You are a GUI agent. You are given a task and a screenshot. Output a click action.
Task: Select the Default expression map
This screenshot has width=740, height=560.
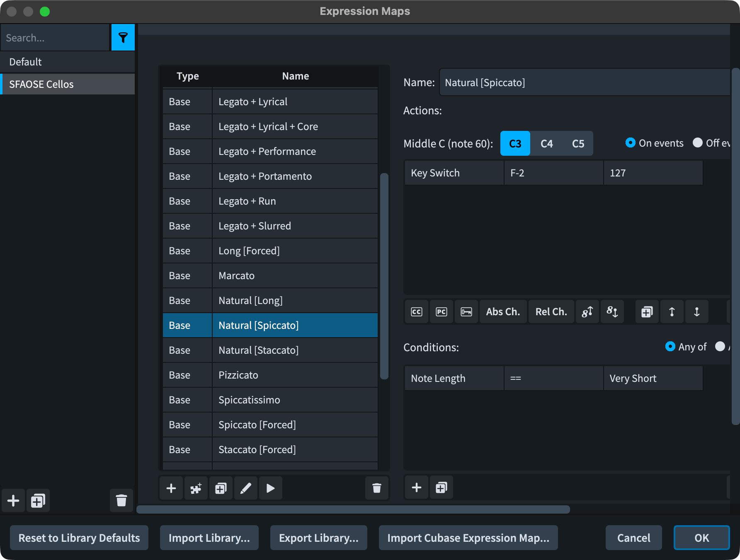[x=67, y=62]
